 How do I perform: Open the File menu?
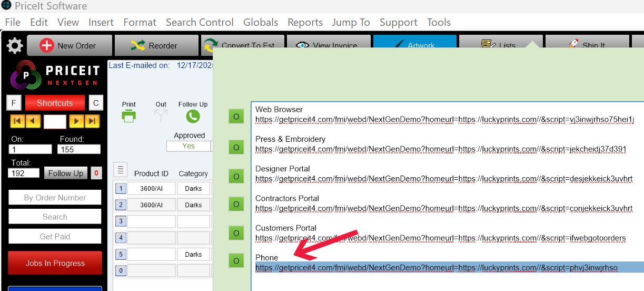[x=13, y=22]
